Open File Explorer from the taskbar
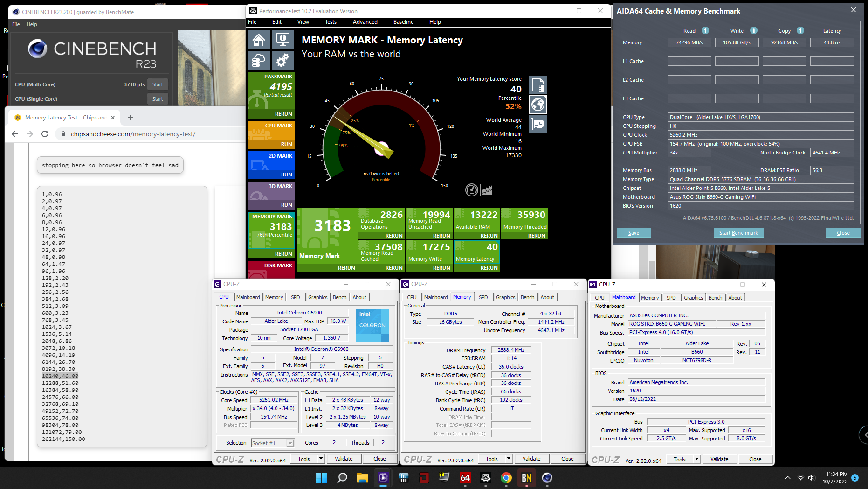The width and height of the screenshot is (868, 489). coord(363,478)
